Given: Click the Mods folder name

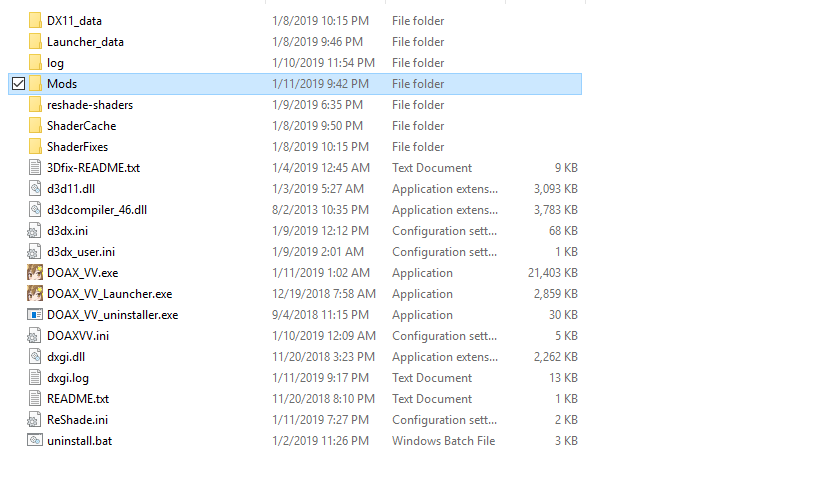Looking at the screenshot, I should (x=62, y=84).
